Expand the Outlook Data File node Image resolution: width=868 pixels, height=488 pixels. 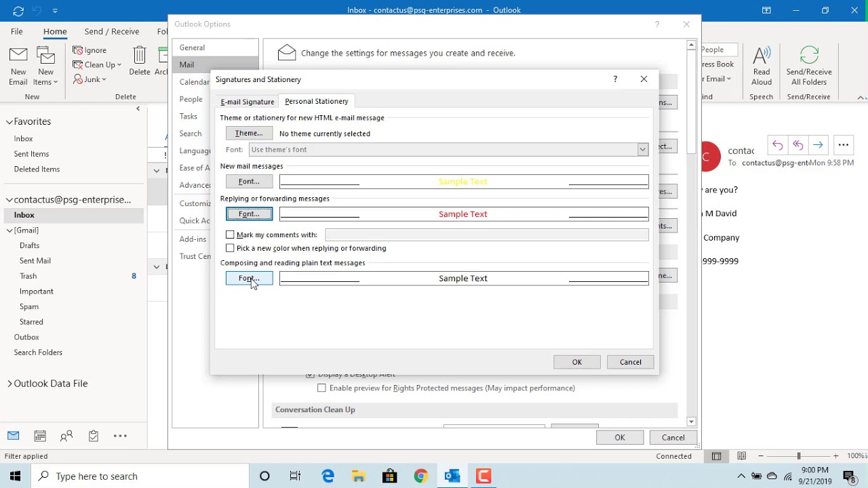[x=9, y=384]
